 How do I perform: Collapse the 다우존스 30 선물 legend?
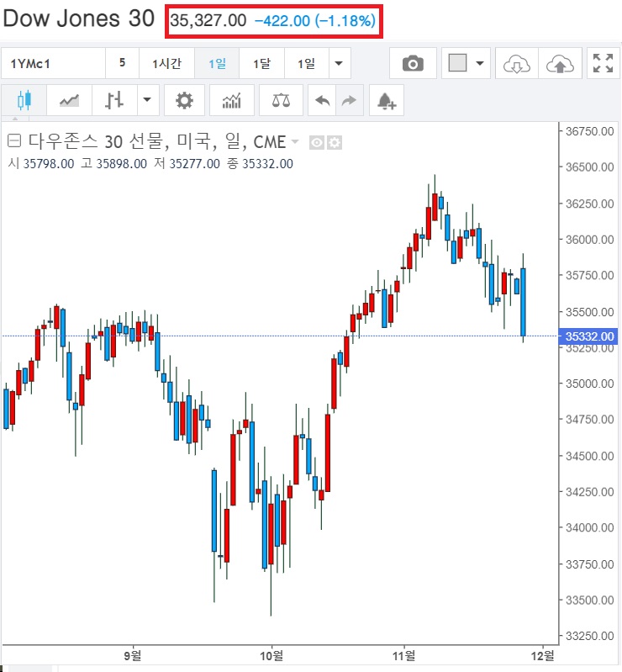click(14, 140)
